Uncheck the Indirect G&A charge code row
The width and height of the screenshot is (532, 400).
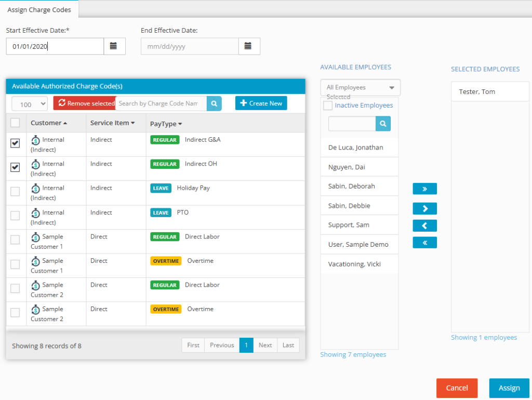(16, 143)
